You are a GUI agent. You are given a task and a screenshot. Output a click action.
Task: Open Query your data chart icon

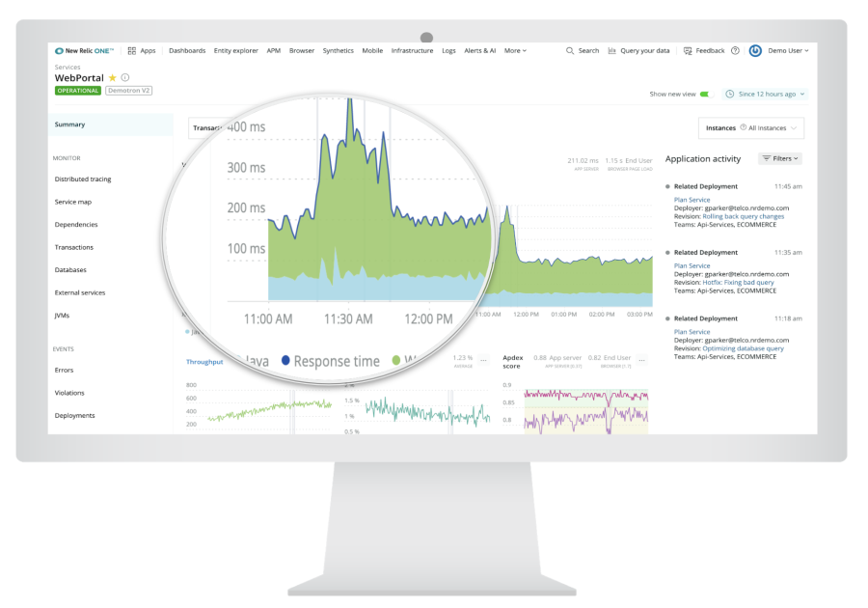(612, 50)
